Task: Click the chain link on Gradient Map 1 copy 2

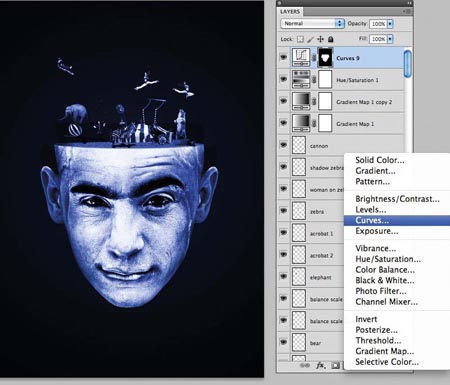Action: click(x=314, y=102)
